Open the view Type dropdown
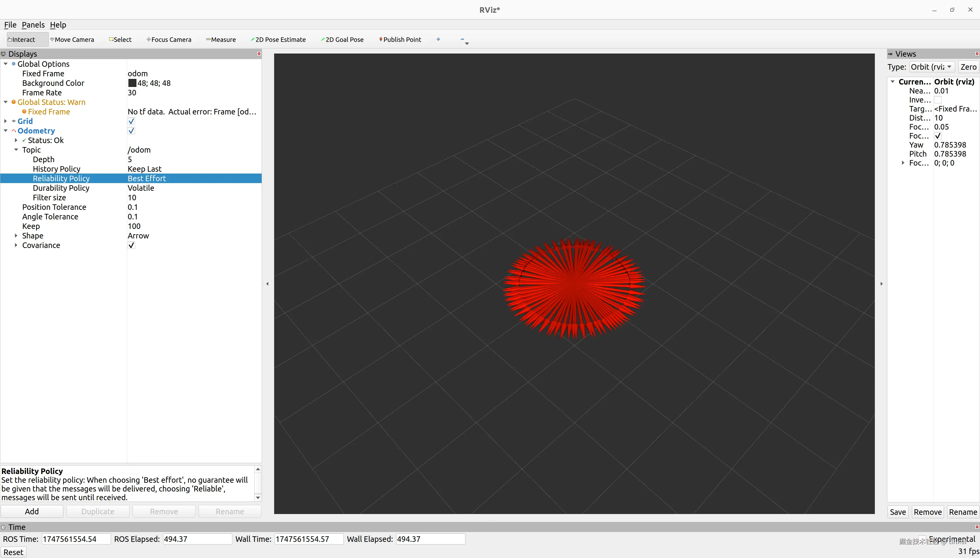 point(932,67)
